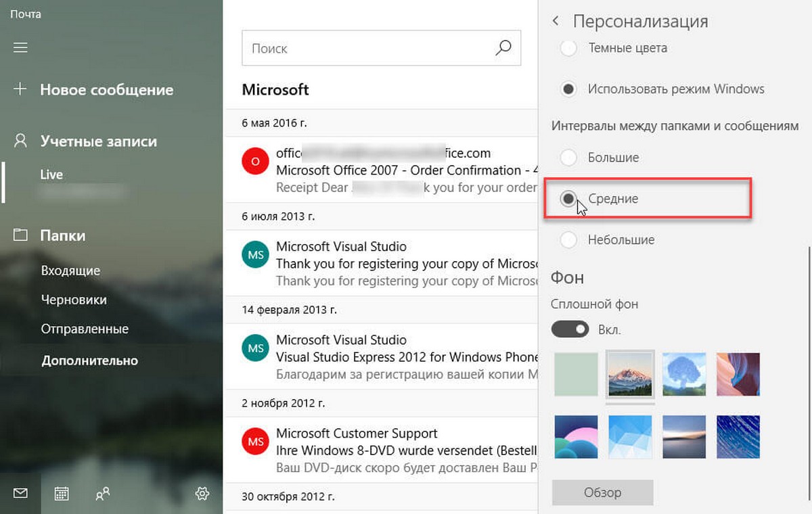The height and width of the screenshot is (514, 812).
Task: Open the hamburger menu in Mail sidebar
Action: click(x=20, y=47)
